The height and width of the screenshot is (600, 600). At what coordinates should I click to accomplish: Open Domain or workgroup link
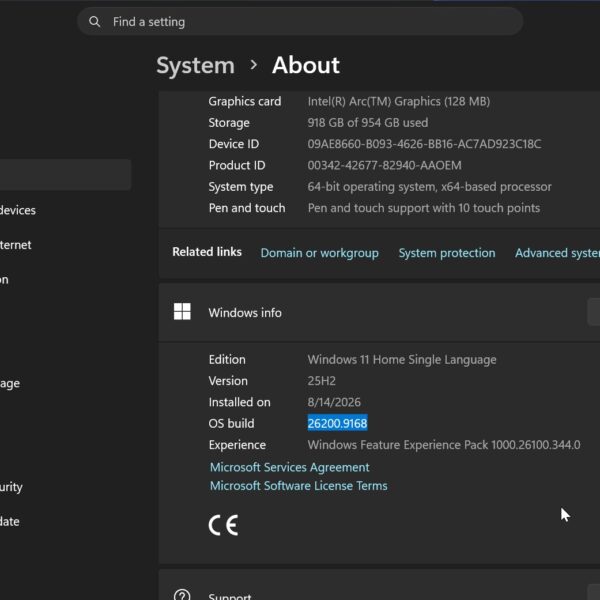coord(320,253)
